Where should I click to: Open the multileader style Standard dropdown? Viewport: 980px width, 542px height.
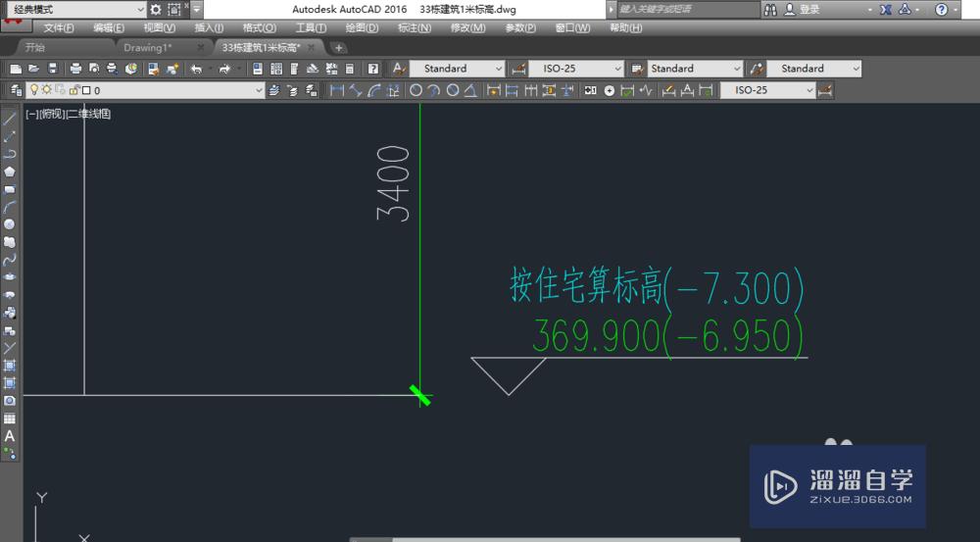tap(814, 69)
